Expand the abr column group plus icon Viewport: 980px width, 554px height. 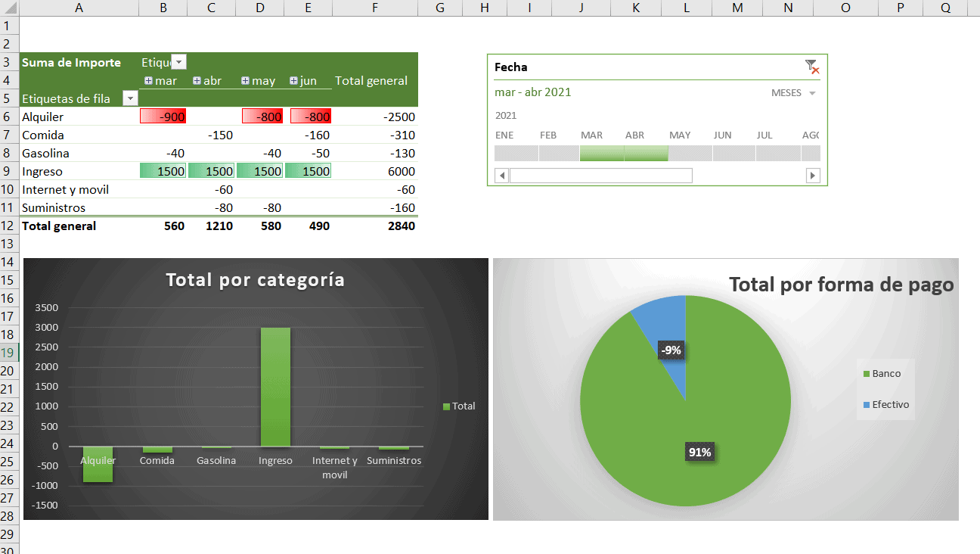197,80
